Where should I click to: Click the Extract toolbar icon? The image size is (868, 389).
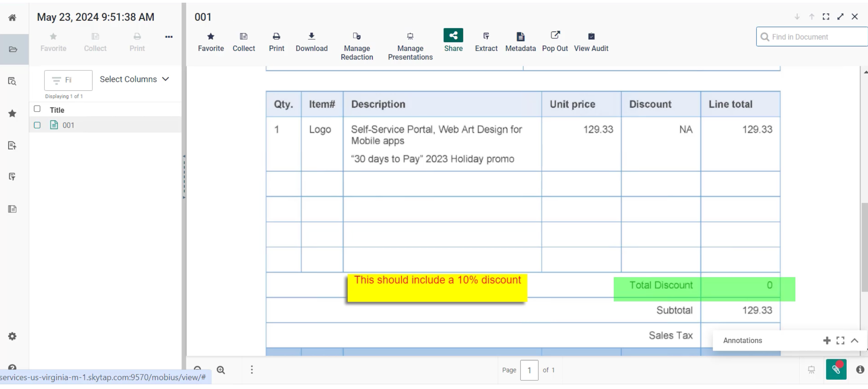[x=486, y=36]
